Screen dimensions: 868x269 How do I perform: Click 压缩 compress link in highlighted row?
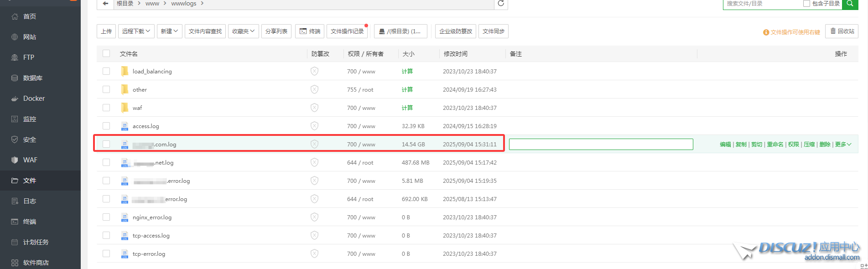(809, 145)
